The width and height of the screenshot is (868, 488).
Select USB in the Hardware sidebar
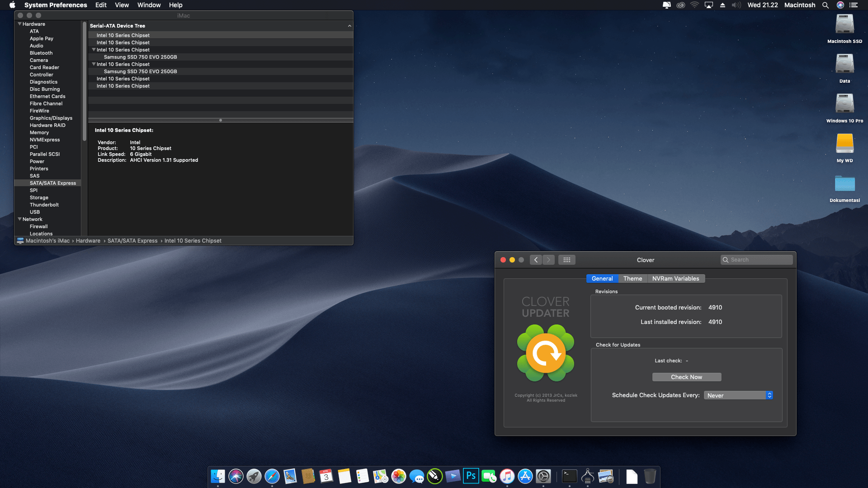[x=34, y=212]
